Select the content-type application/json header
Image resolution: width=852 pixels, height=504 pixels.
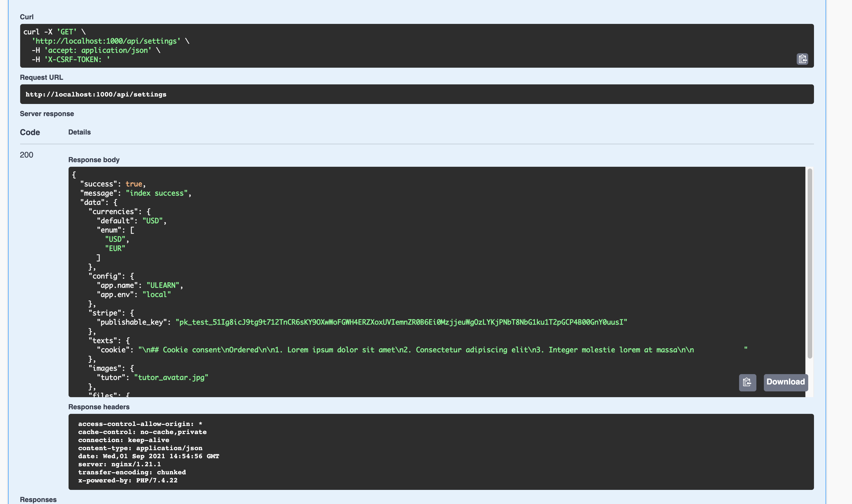[x=140, y=448]
